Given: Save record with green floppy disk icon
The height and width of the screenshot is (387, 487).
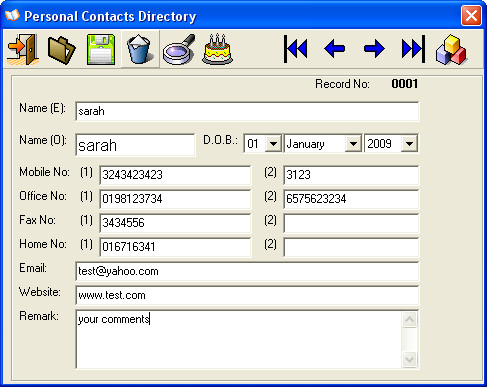Looking at the screenshot, I should point(101,49).
